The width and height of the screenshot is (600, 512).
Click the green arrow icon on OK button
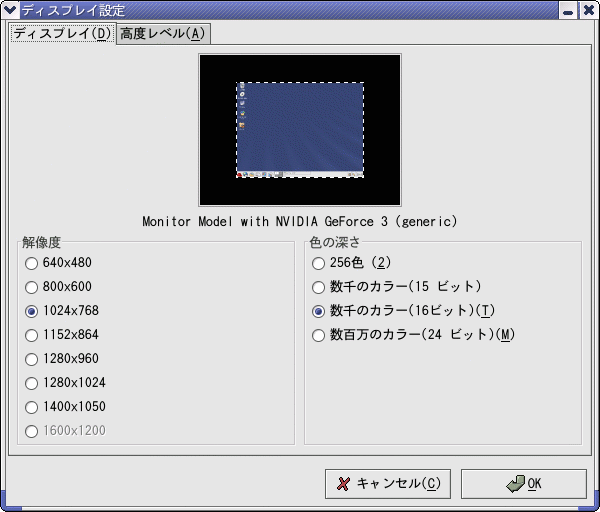tap(515, 484)
